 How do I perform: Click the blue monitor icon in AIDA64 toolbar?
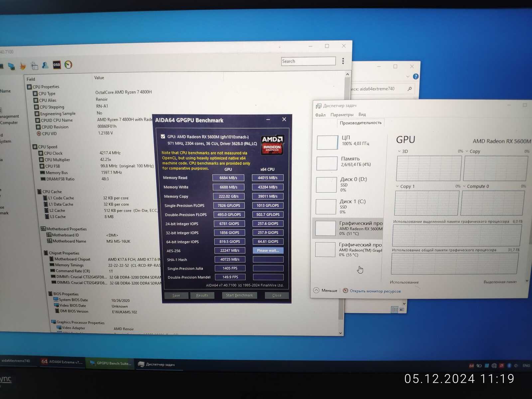(12, 66)
